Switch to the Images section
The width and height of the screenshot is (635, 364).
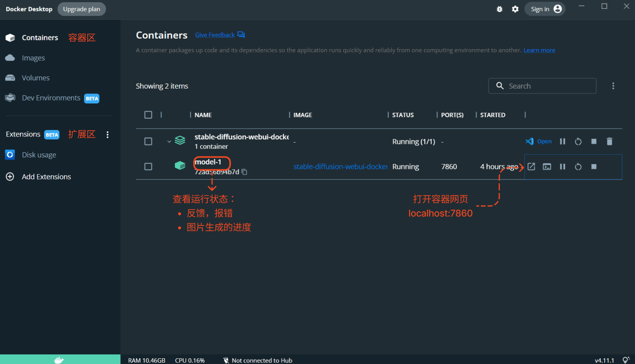click(33, 57)
